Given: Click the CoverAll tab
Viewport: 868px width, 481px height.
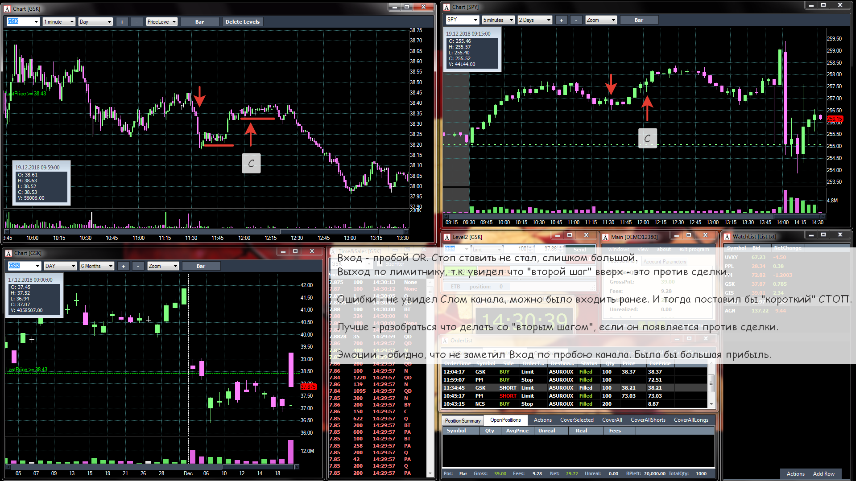Looking at the screenshot, I should tap(612, 420).
